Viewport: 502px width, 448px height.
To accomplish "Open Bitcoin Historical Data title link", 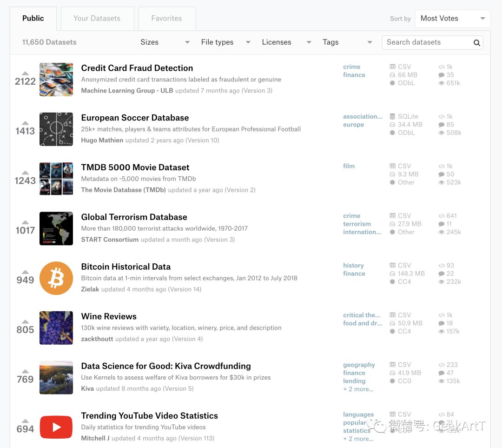I will 126,267.
